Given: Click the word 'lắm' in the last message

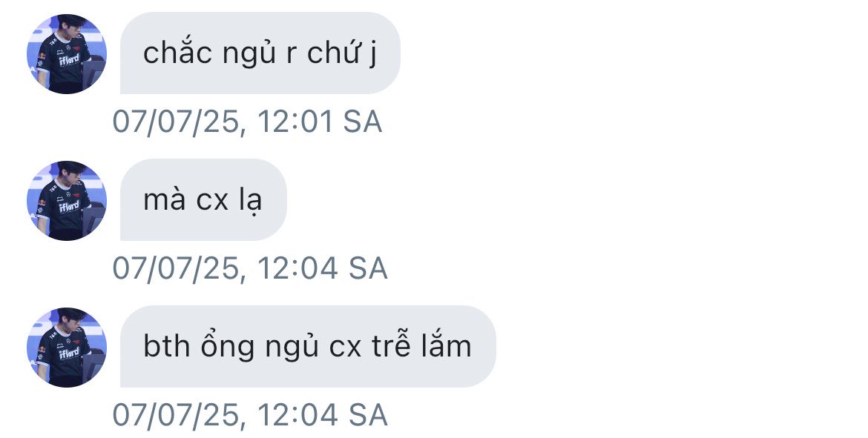Looking at the screenshot, I should coord(450,345).
